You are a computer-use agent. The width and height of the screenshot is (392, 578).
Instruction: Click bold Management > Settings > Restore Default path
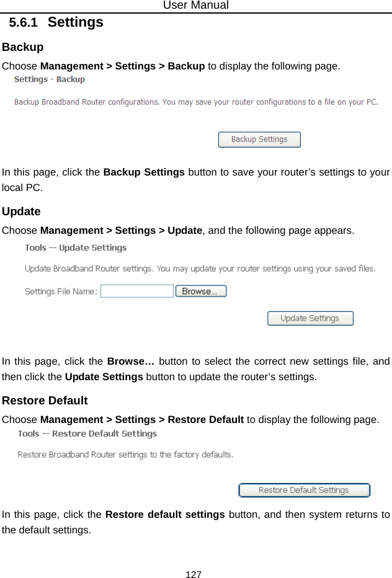point(142,420)
